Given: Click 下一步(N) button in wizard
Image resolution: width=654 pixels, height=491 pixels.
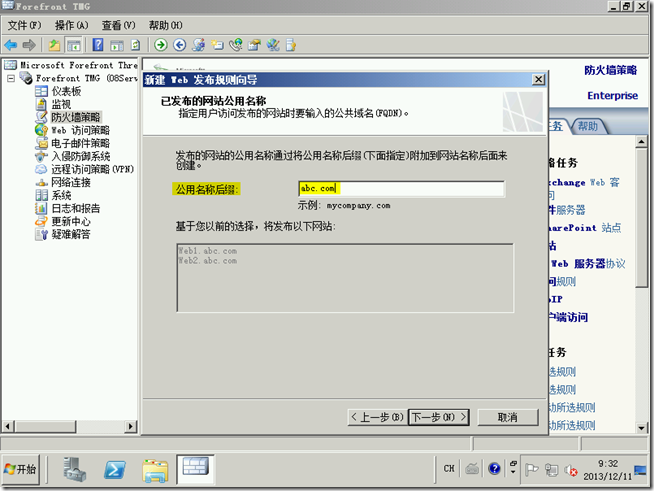Looking at the screenshot, I should 439,417.
